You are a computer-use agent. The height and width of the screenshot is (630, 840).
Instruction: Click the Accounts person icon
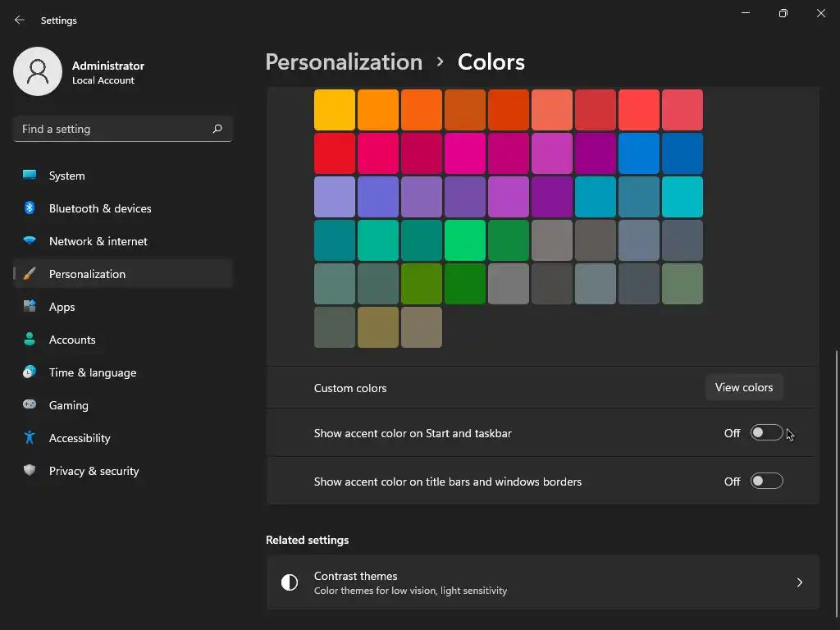tap(30, 340)
